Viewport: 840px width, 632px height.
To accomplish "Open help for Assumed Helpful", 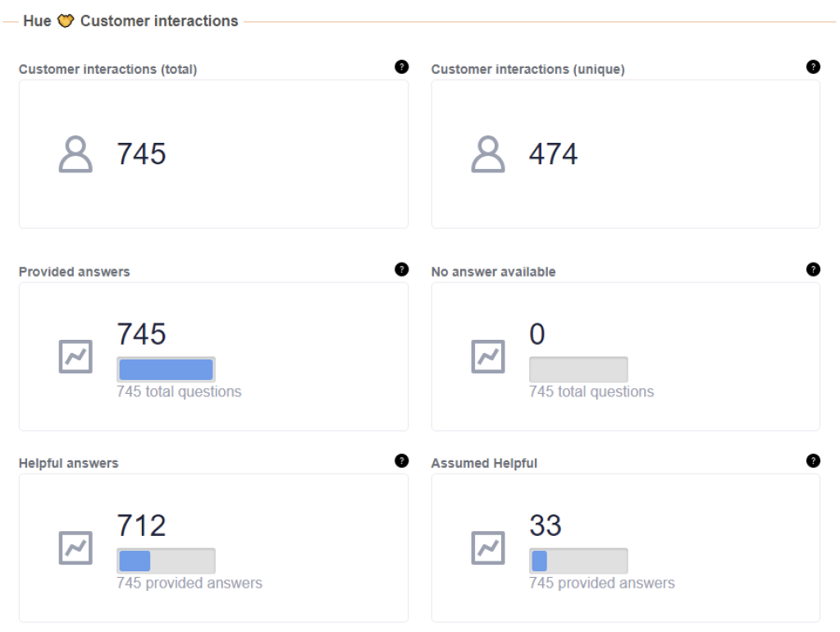I will tap(813, 460).
